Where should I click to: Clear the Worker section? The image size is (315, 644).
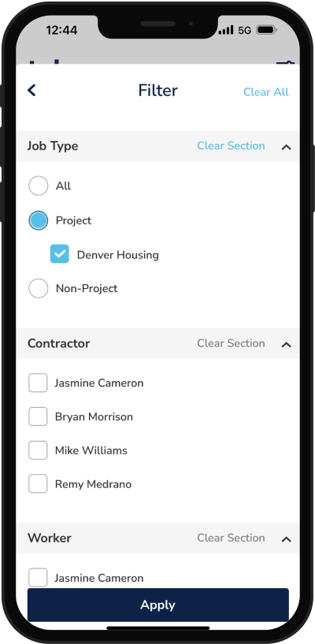[x=231, y=538]
